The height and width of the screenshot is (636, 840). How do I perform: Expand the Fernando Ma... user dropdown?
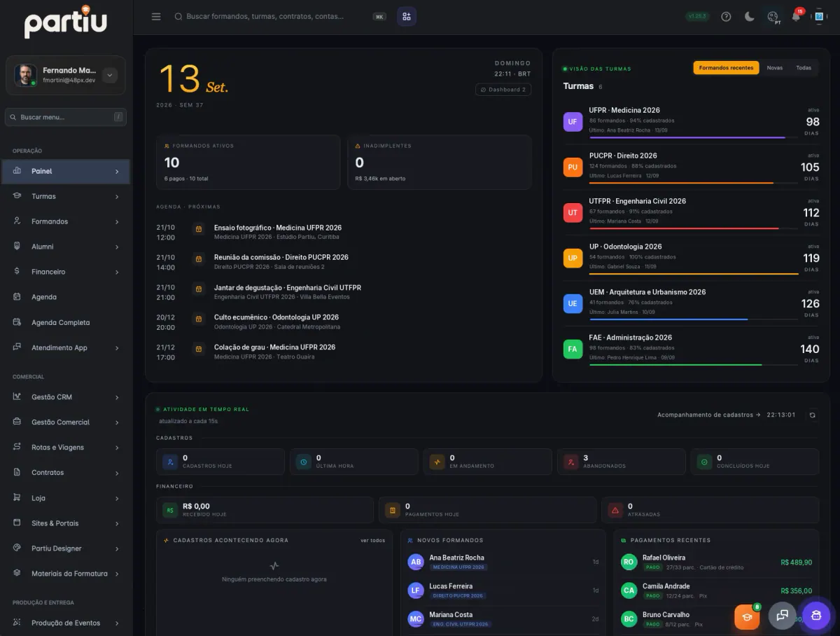click(110, 76)
